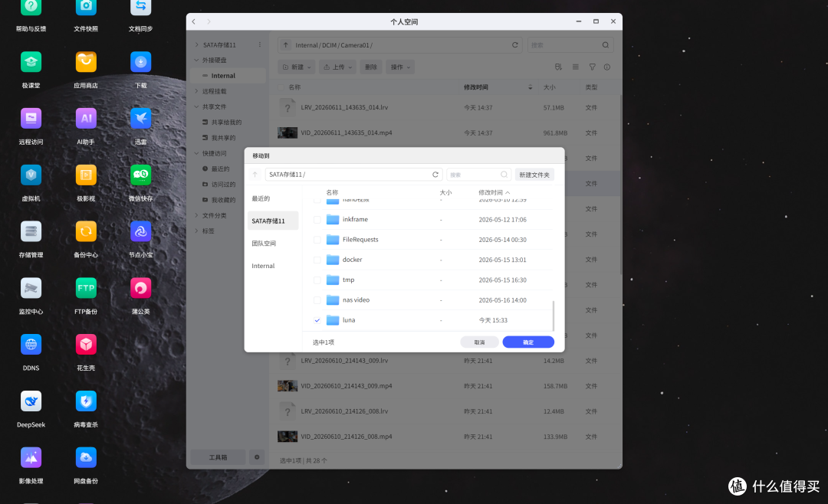
Task: Open 共享给我的 in the sidebar
Action: 228,123
